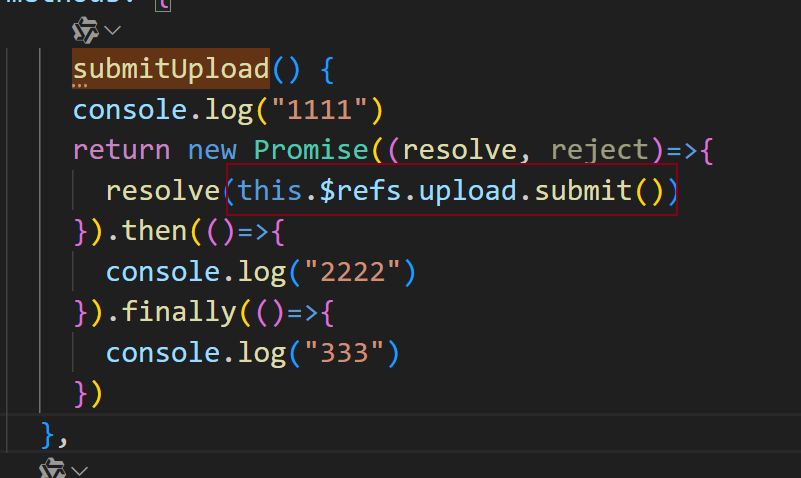801x478 pixels.
Task: Place cursor in the "1111" string
Action: click(x=319, y=110)
